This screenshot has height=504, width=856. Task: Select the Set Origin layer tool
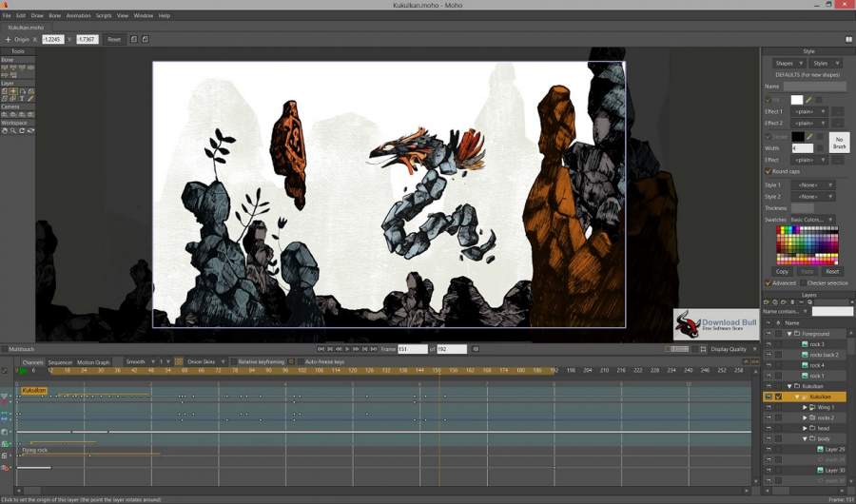pyautogui.click(x=13, y=91)
